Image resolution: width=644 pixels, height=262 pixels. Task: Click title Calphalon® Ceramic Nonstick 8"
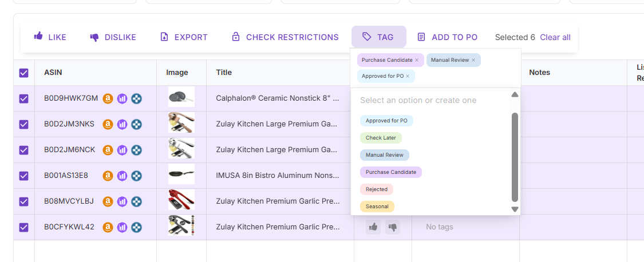click(x=278, y=98)
